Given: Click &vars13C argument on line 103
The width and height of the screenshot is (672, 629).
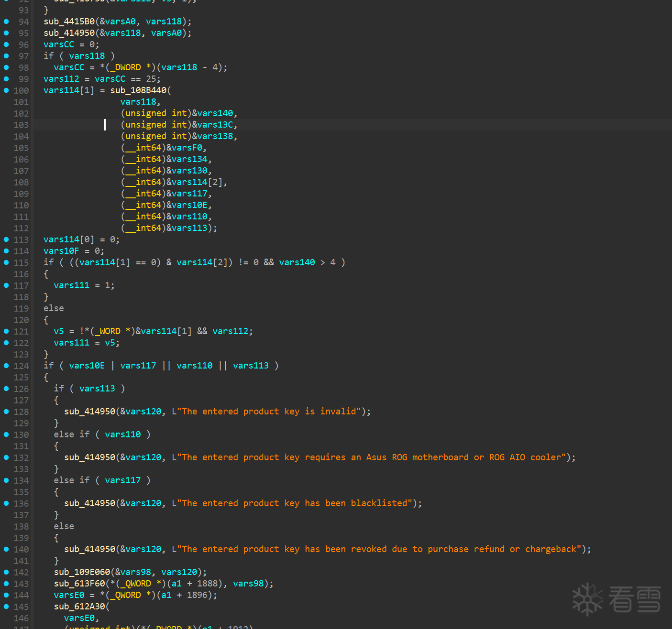Looking at the screenshot, I should tap(212, 125).
